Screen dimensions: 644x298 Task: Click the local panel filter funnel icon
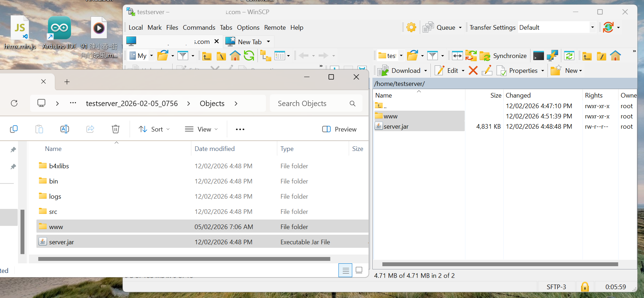click(183, 55)
